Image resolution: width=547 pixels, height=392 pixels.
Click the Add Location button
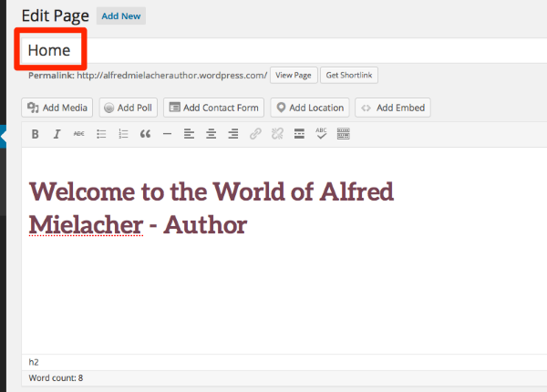tap(310, 108)
